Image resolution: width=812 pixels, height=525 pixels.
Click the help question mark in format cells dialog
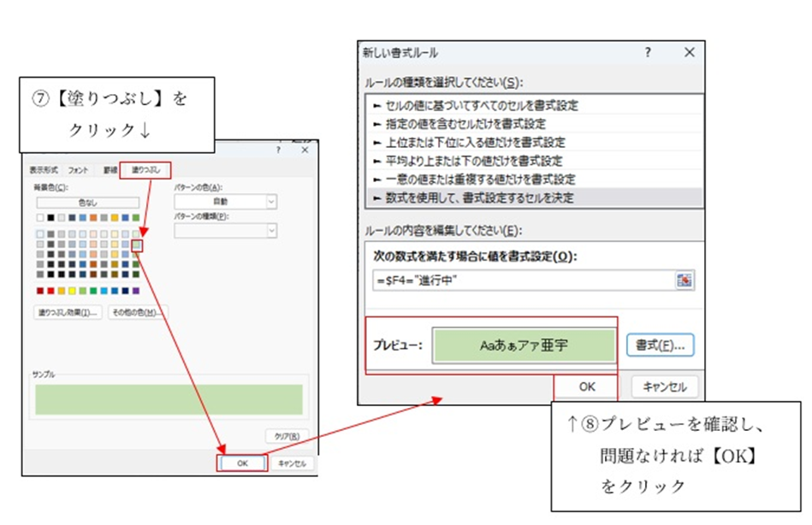coord(278,150)
